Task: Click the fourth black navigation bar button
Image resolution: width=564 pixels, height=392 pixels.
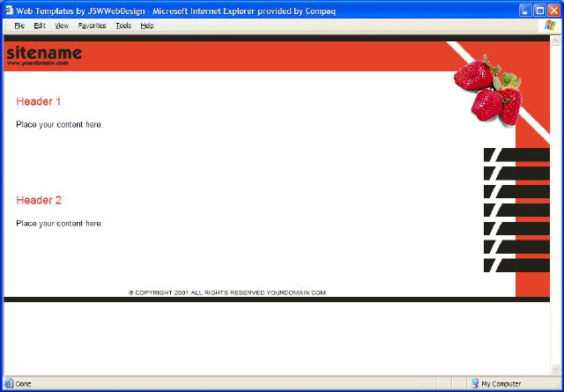Action: 516,211
